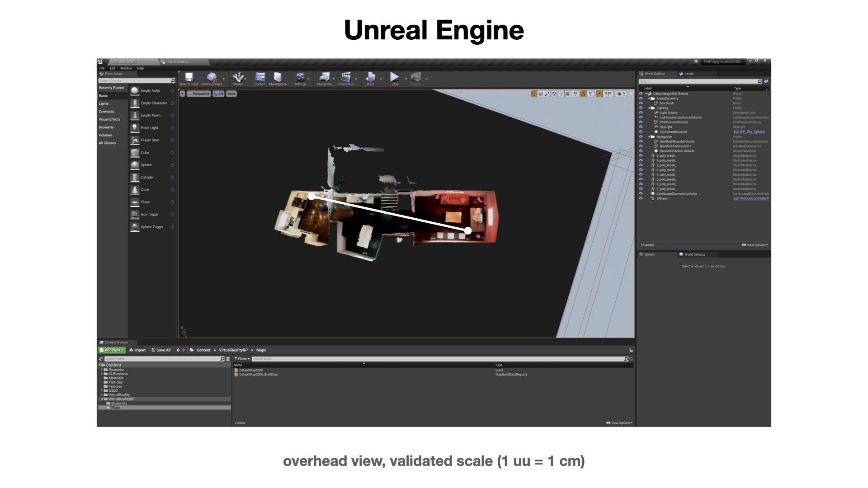
Task: Expand the USDZ folder in Content tree
Action: point(102,390)
